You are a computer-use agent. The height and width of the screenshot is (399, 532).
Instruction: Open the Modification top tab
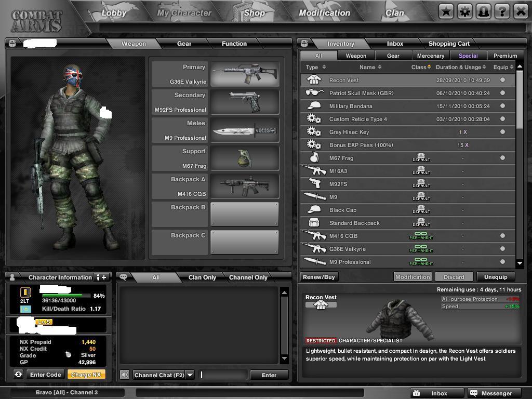coord(324,13)
